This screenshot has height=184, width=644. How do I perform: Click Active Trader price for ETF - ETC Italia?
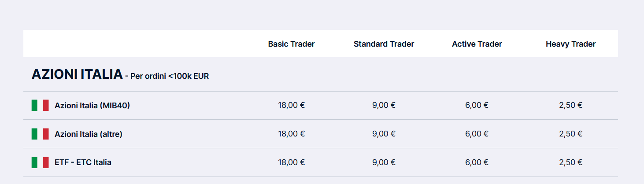477,162
